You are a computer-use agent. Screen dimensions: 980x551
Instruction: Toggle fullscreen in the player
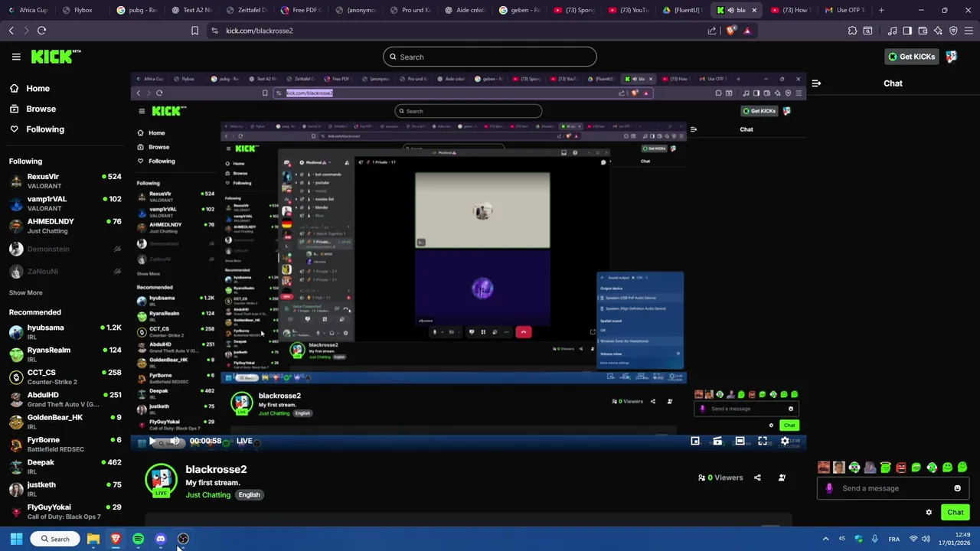tap(763, 441)
